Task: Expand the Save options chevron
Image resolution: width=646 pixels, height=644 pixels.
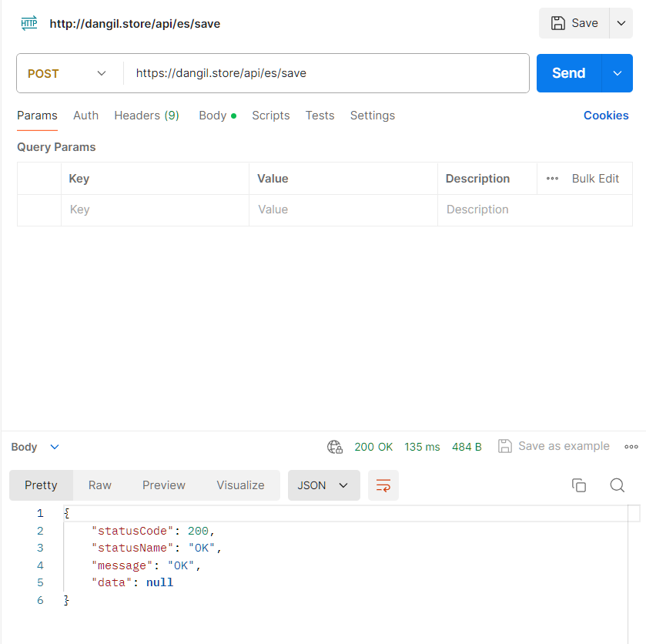Action: point(621,23)
